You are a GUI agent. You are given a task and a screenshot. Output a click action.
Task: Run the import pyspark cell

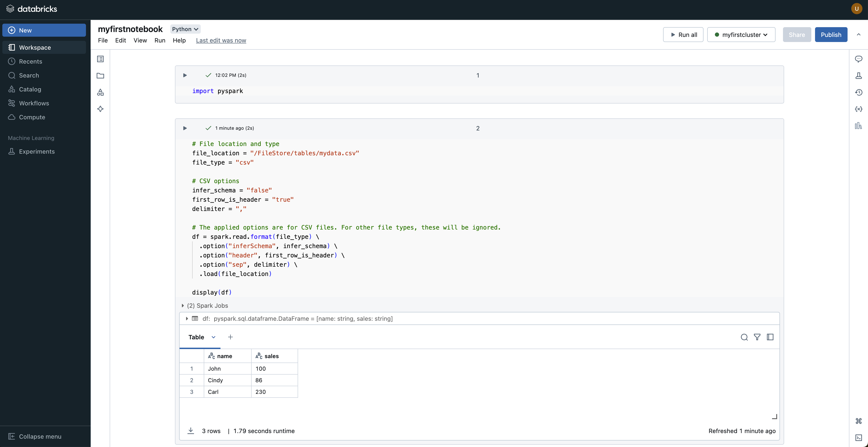click(185, 75)
